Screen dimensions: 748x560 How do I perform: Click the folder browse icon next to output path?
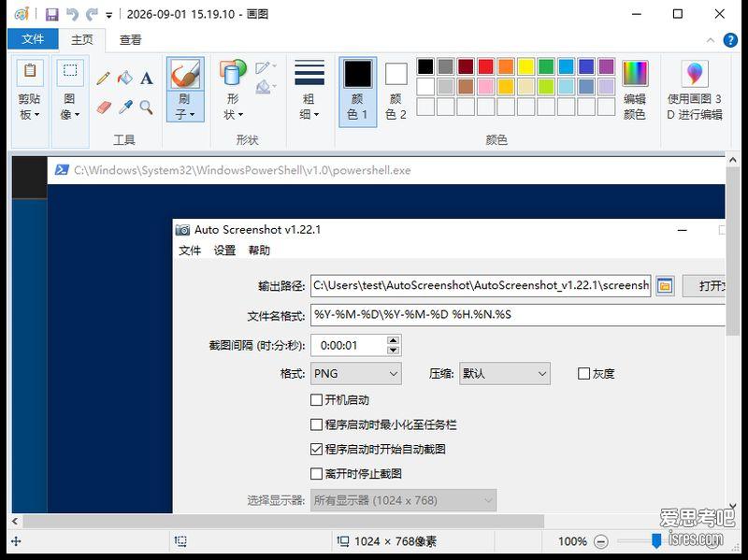click(665, 286)
